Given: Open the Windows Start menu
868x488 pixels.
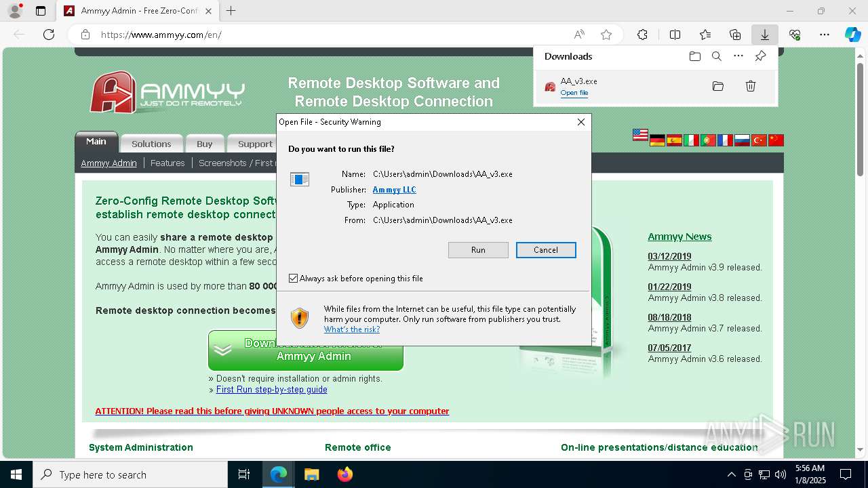Looking at the screenshot, I should click(x=16, y=474).
